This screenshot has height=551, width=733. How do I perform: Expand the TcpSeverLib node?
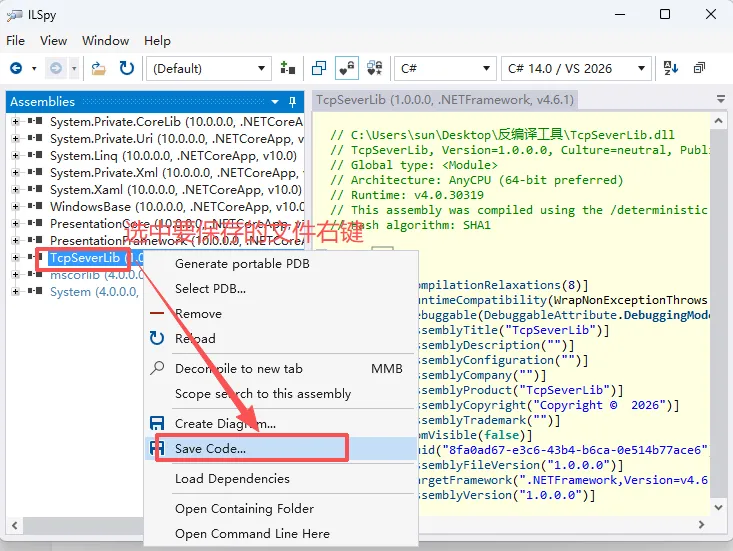point(15,258)
